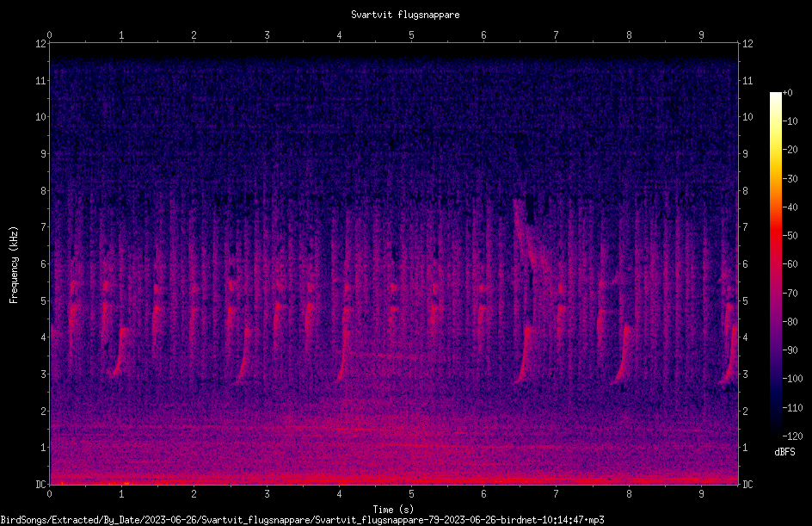Click '+0' at top of dBFS scale
This screenshot has height=526, width=812.
[x=787, y=93]
